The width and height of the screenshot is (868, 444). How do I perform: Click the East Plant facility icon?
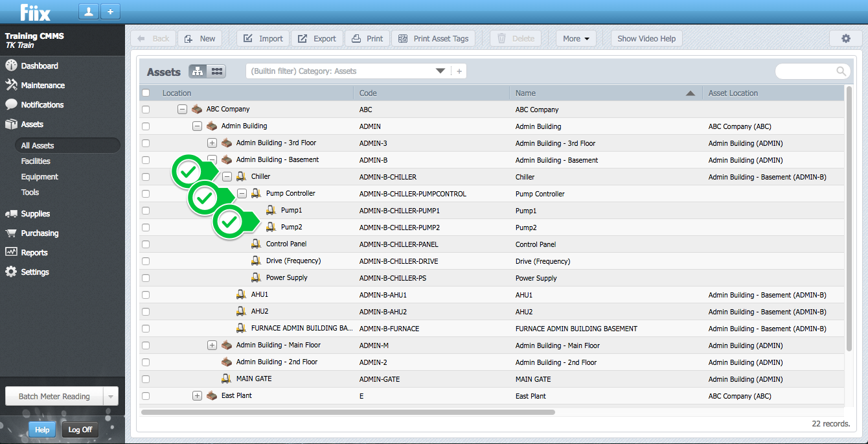click(212, 395)
